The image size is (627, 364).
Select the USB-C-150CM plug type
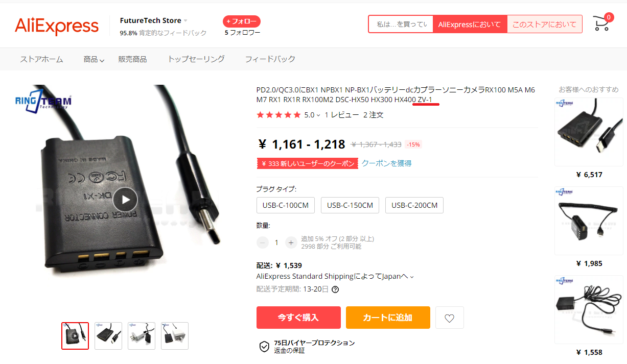coord(350,205)
